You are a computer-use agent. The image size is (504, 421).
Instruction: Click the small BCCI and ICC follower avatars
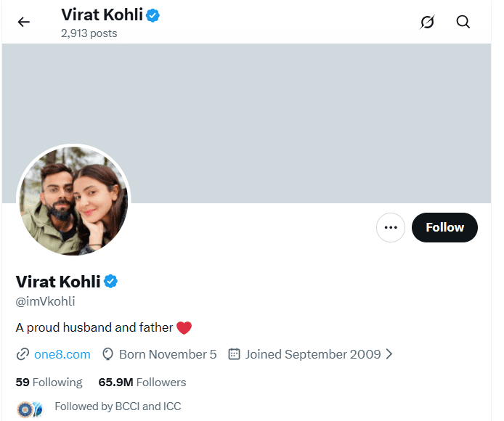30,407
